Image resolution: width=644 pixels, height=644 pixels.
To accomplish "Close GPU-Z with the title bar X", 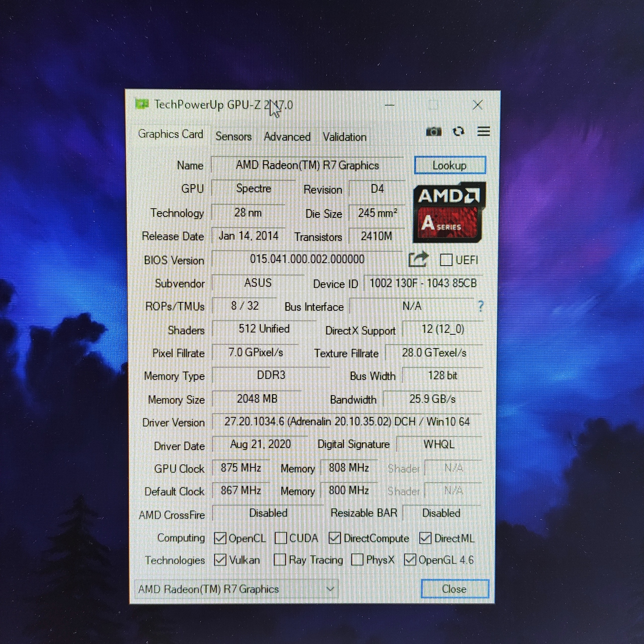I will (478, 105).
